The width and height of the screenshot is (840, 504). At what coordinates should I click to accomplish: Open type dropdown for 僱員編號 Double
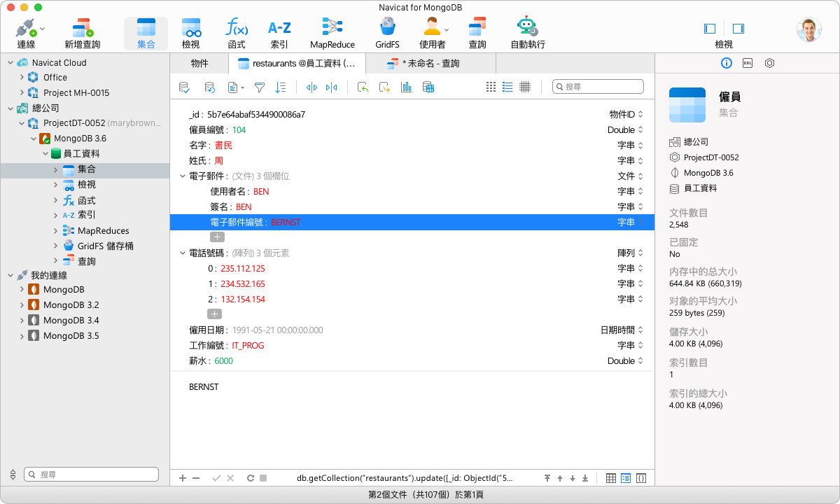[640, 129]
